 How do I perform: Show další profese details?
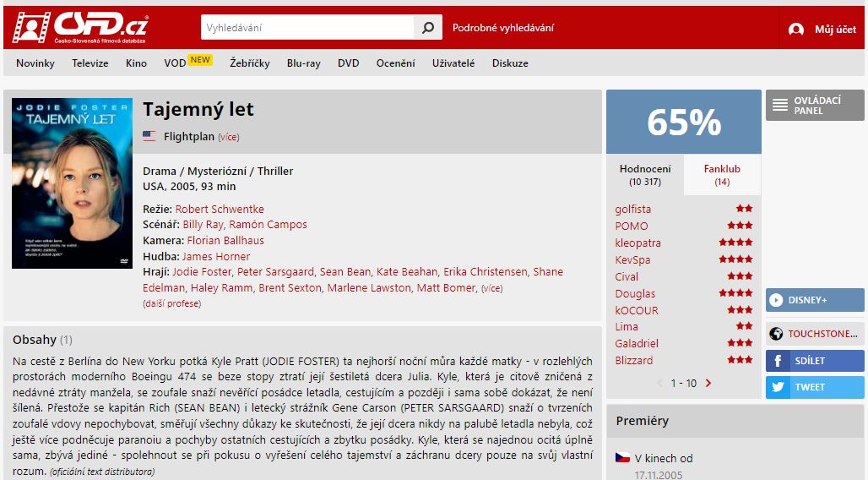point(171,303)
